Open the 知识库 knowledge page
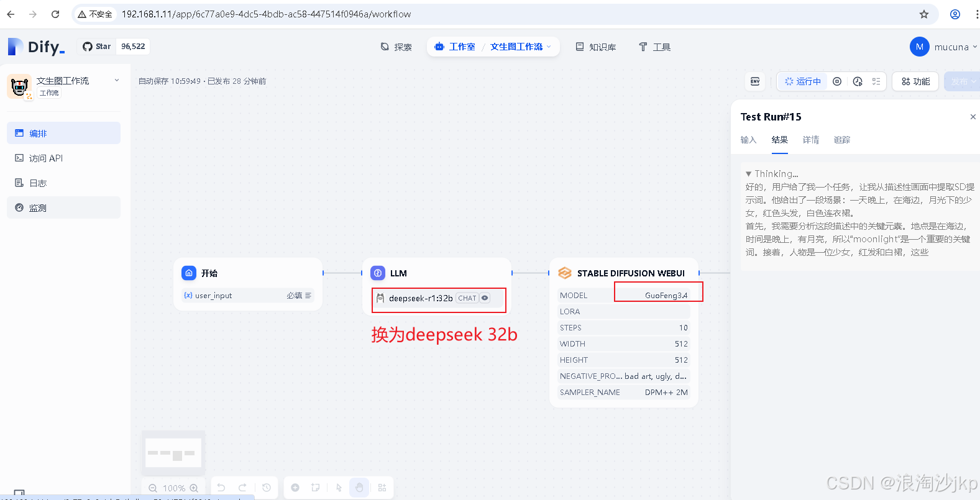This screenshot has width=980, height=500. coord(596,47)
